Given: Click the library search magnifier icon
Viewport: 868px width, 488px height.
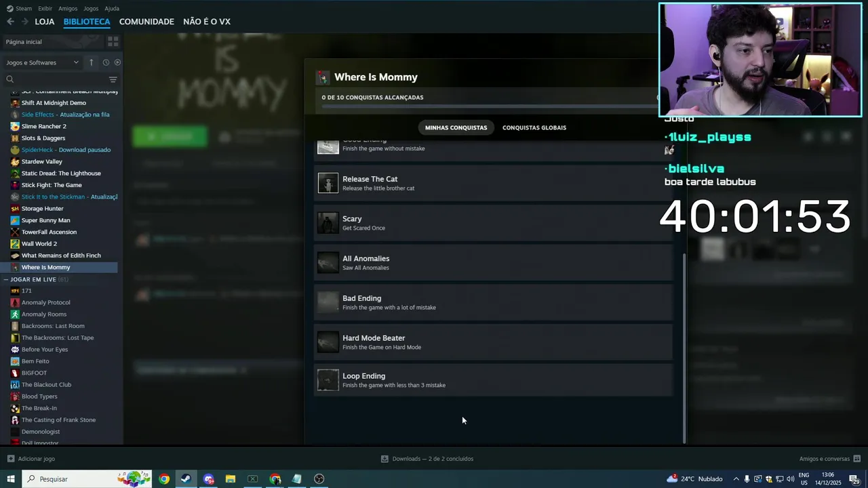Looking at the screenshot, I should (10, 79).
